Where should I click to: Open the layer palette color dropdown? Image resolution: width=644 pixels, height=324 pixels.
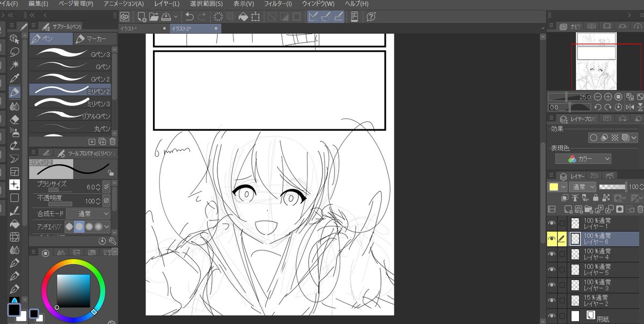click(x=558, y=187)
